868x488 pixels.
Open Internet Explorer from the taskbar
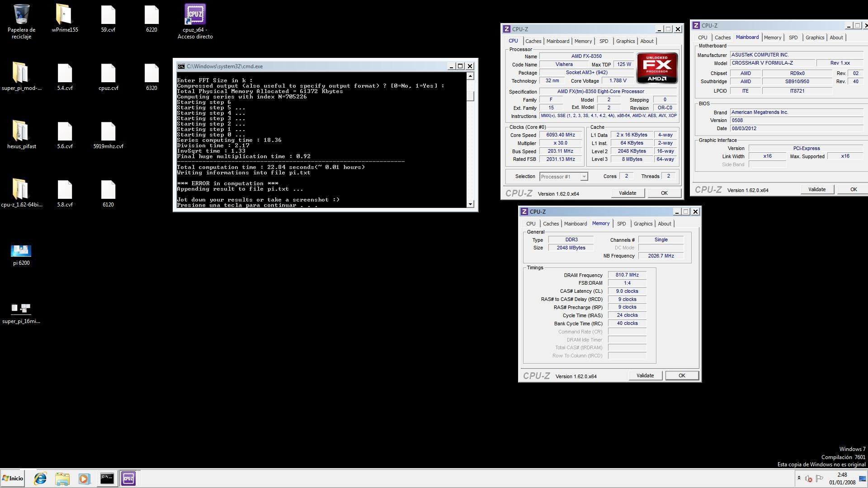(40, 479)
